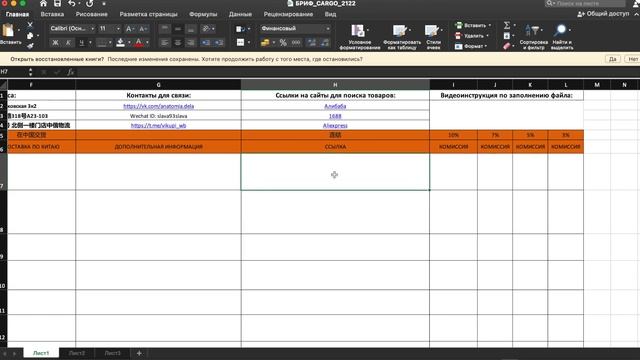
Task: Open the Aliexpress hyperlink
Action: click(x=335, y=126)
